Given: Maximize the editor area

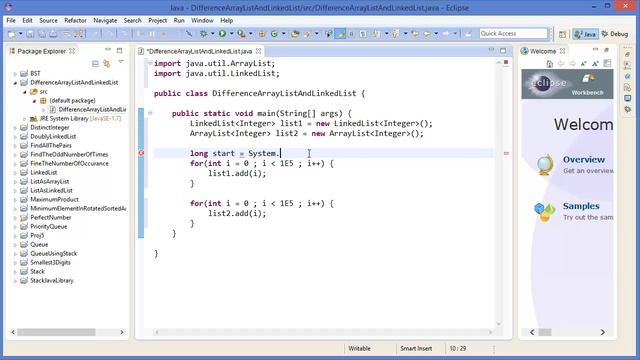Looking at the screenshot, I should (x=503, y=51).
